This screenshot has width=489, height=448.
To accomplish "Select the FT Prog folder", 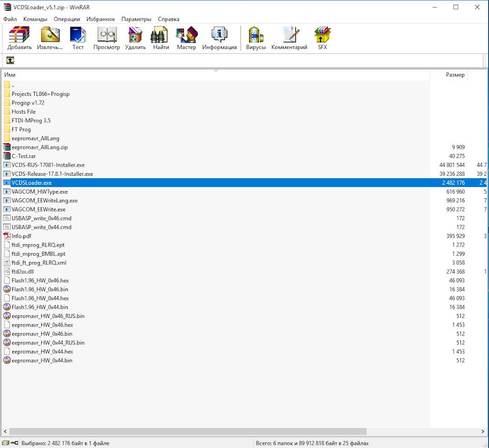I will tap(21, 129).
